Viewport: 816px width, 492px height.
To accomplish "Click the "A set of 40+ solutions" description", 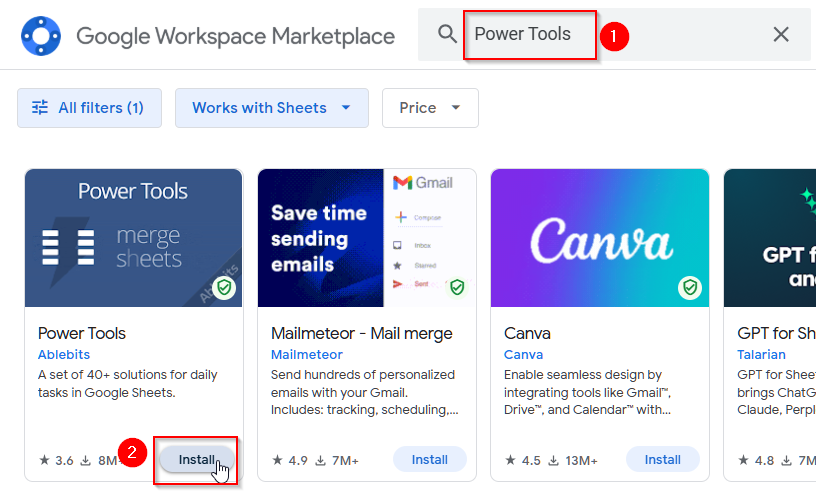I will (128, 384).
